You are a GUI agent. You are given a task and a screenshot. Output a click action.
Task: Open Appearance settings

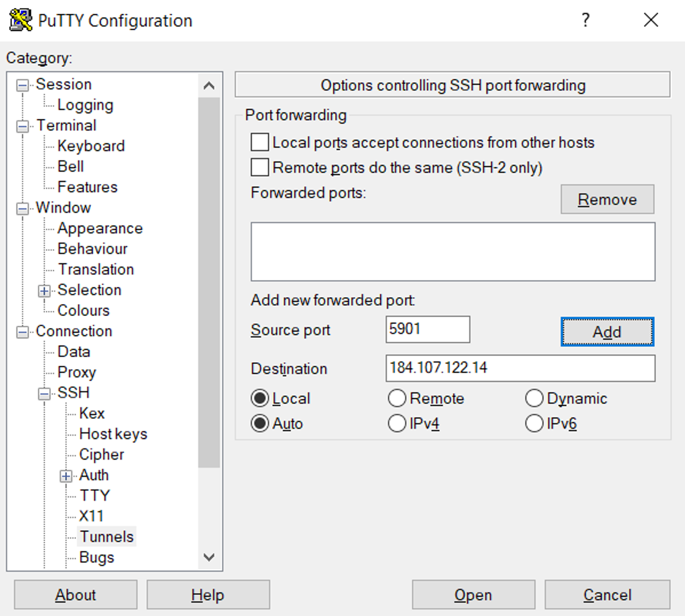(100, 228)
